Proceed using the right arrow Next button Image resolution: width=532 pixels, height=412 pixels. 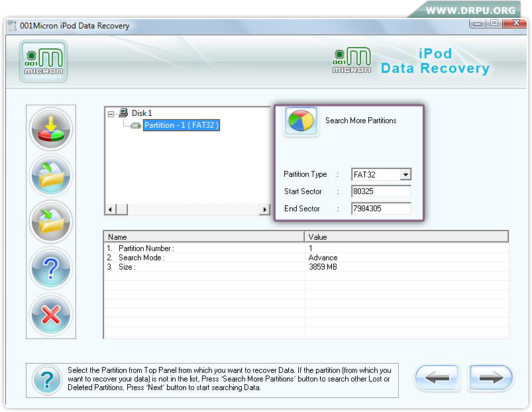click(x=490, y=378)
